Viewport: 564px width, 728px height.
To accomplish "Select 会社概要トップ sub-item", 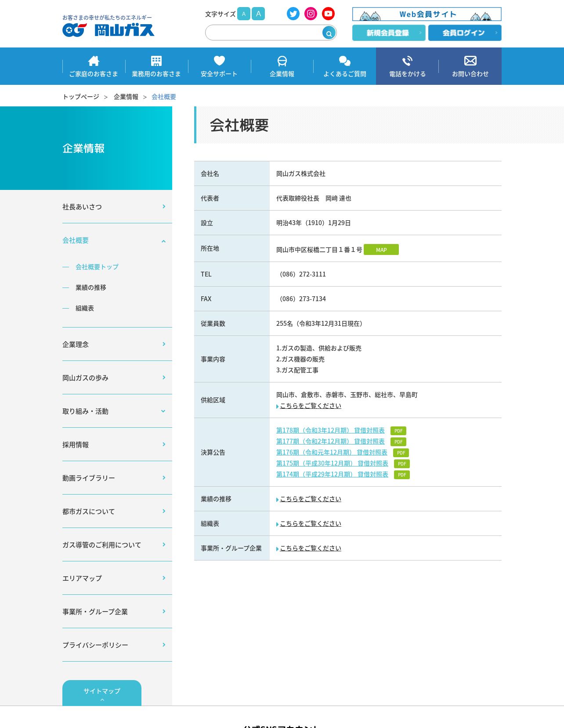I will click(97, 267).
